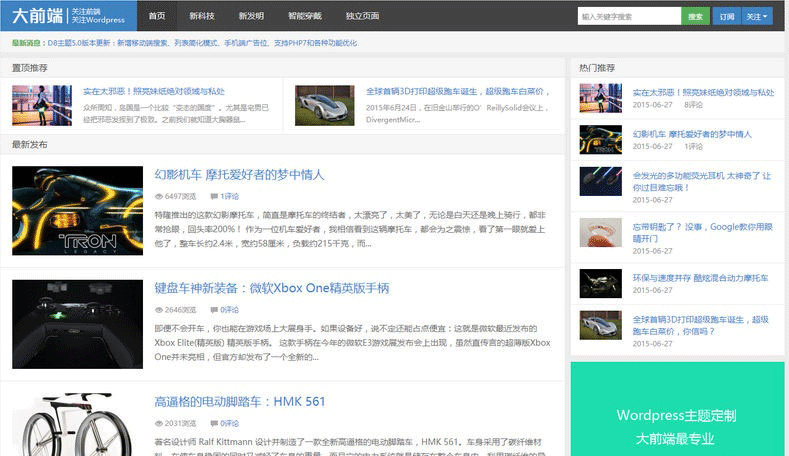789x456 pixels.
Task: Open sidebar link 忘带钥匙了 Google教你用眼睛开门
Action: 702,233
